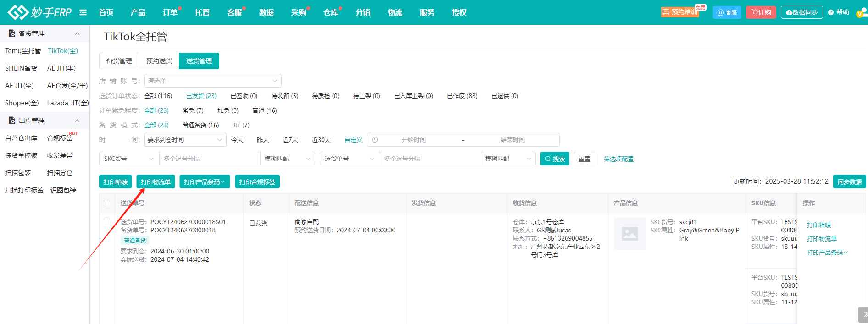Open 筛选项配置 link
868x324 pixels.
coord(618,159)
